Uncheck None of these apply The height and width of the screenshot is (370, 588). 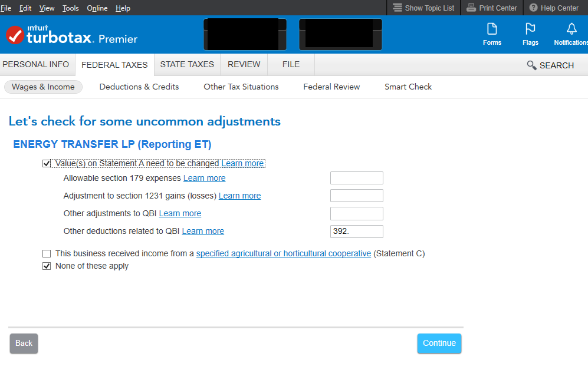(x=47, y=266)
